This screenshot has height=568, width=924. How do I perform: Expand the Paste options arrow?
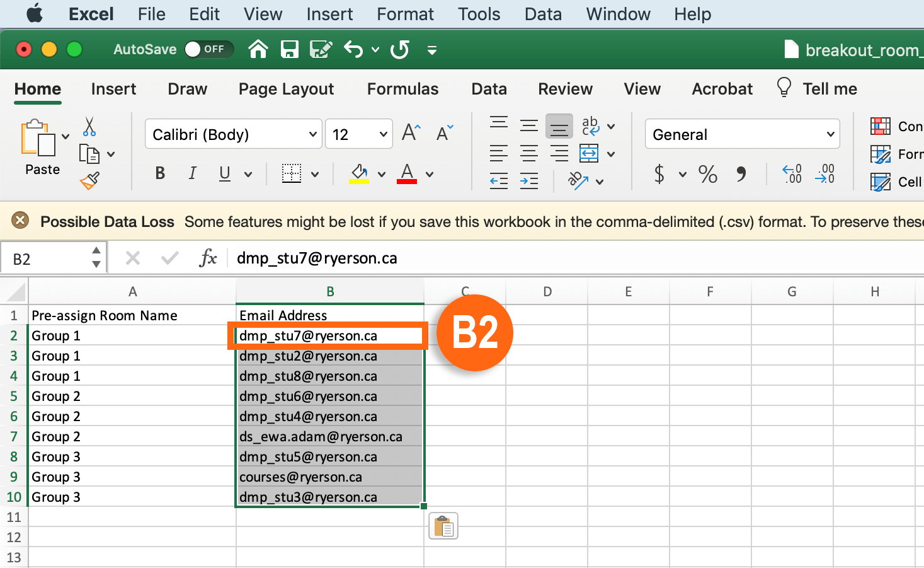click(66, 136)
